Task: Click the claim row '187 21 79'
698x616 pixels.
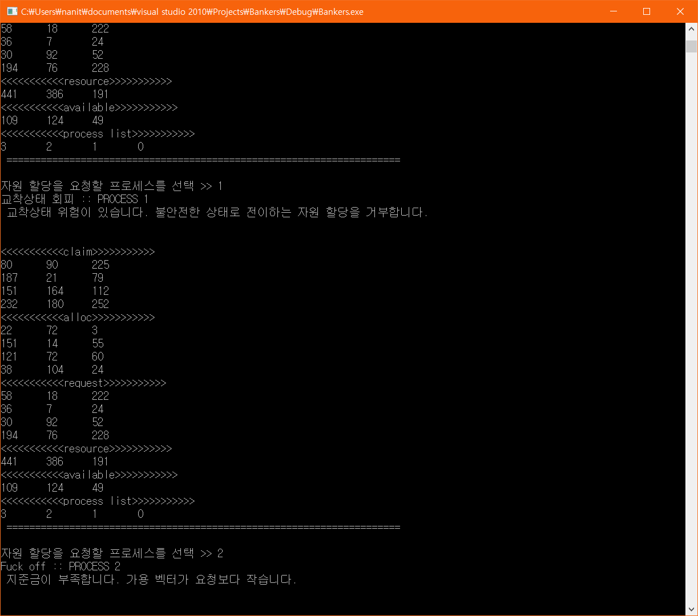Action: (x=52, y=278)
